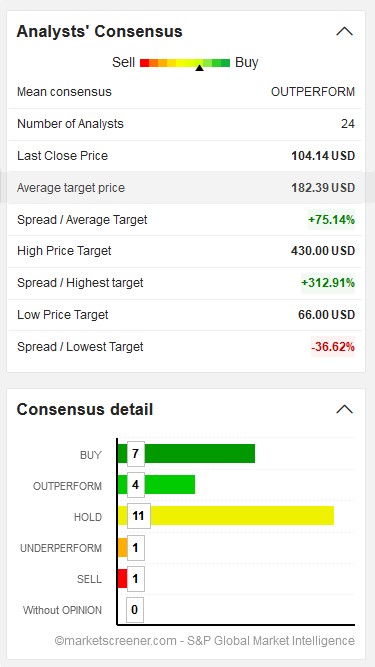The width and height of the screenshot is (375, 667).
Task: Click the Consensus detail heading
Action: [85, 409]
